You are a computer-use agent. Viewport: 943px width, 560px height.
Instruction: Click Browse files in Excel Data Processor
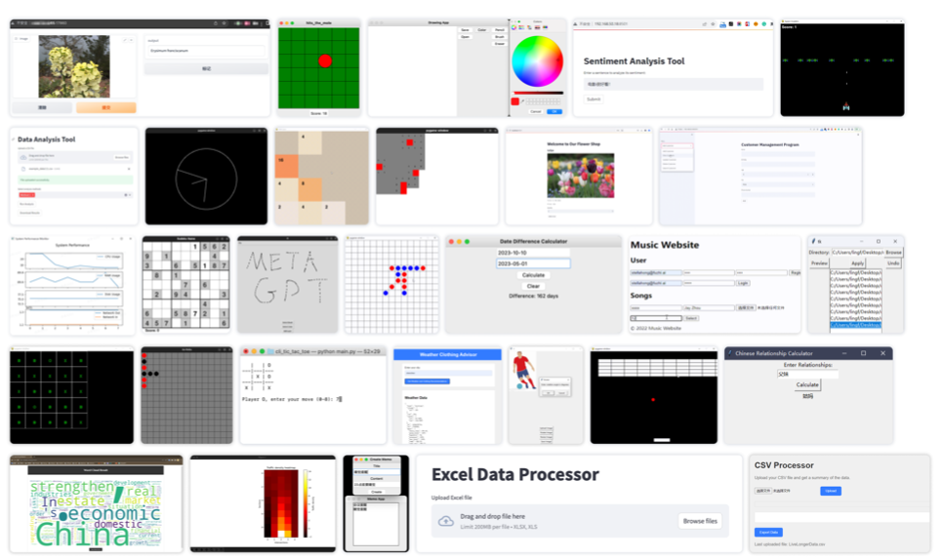[x=700, y=521]
